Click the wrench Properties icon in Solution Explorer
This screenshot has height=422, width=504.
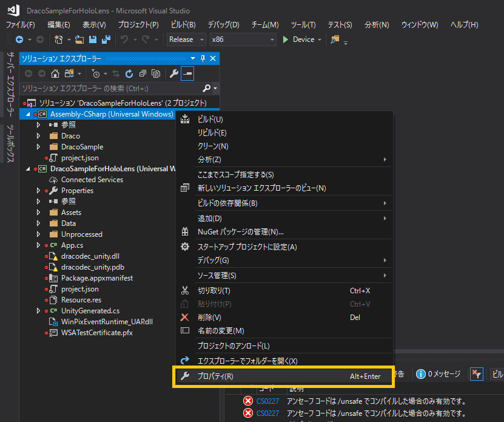pyautogui.click(x=174, y=73)
